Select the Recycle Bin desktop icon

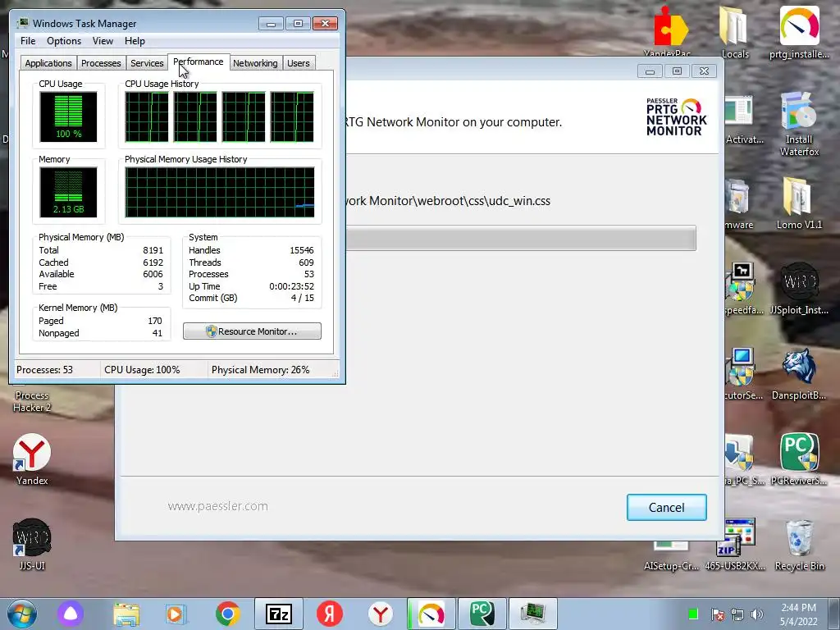coord(799,545)
